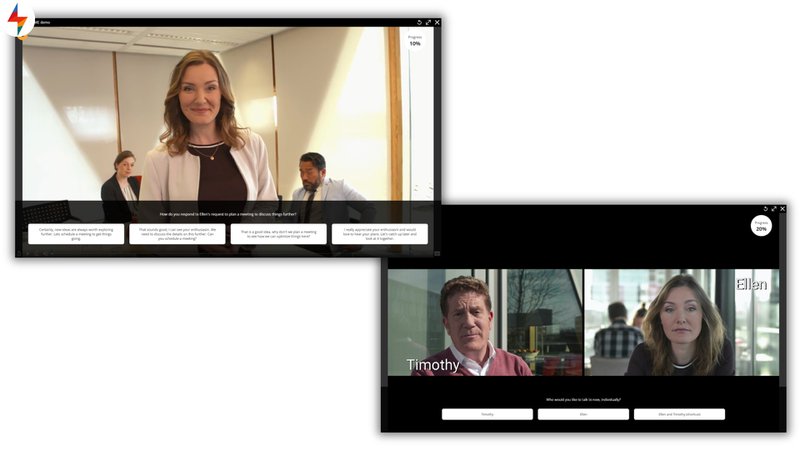Choose answer 'Certainly, new ideas are always worth exploring'

click(x=76, y=234)
